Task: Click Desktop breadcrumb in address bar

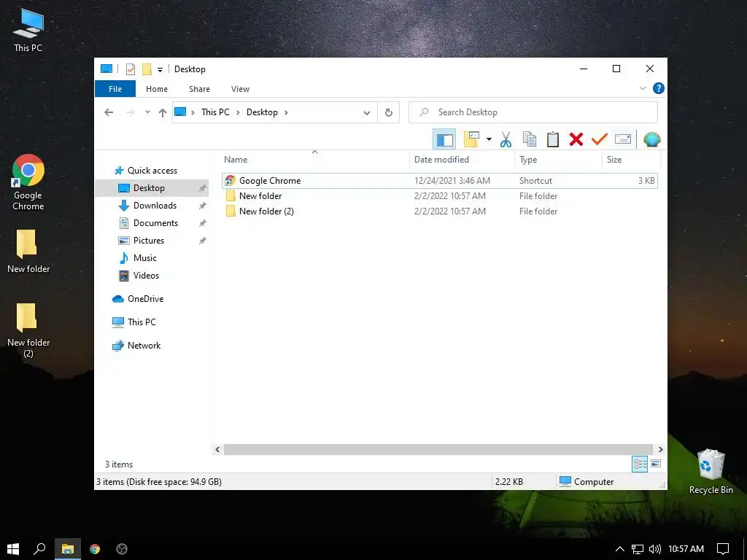Action: point(262,112)
